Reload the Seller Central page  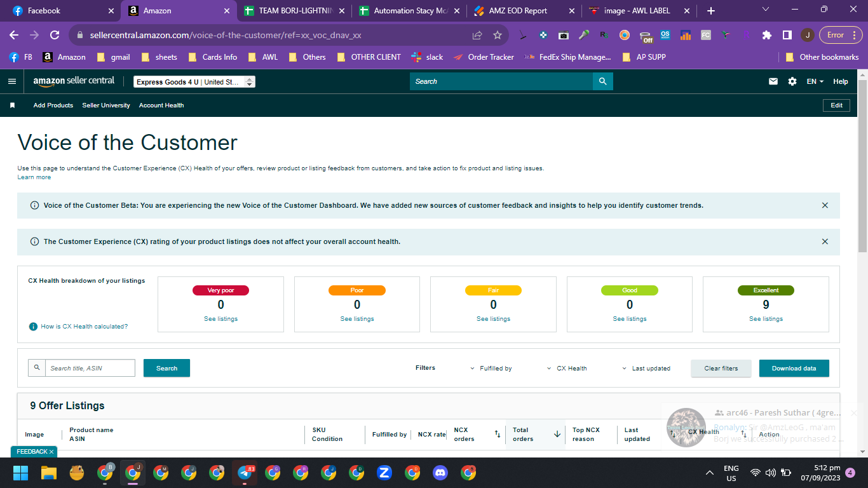[55, 35]
